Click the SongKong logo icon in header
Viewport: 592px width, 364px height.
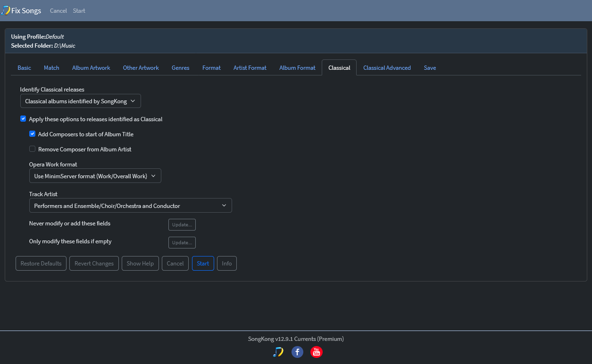pyautogui.click(x=5, y=10)
